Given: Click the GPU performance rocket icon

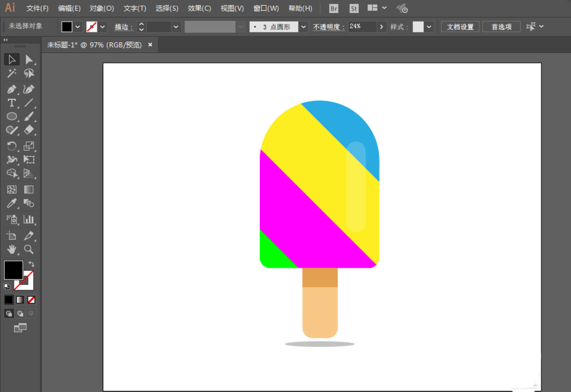Looking at the screenshot, I should (402, 8).
